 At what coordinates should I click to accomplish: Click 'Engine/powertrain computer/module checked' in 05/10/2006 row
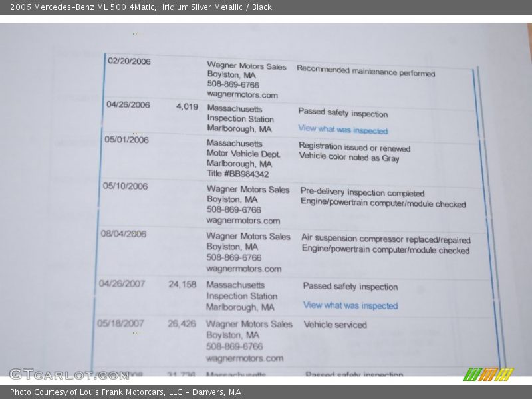383,203
